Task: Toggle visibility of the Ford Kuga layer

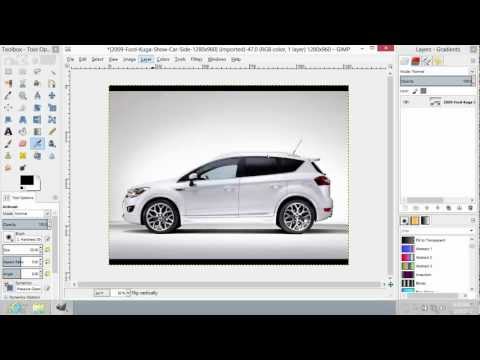Action: pos(406,102)
